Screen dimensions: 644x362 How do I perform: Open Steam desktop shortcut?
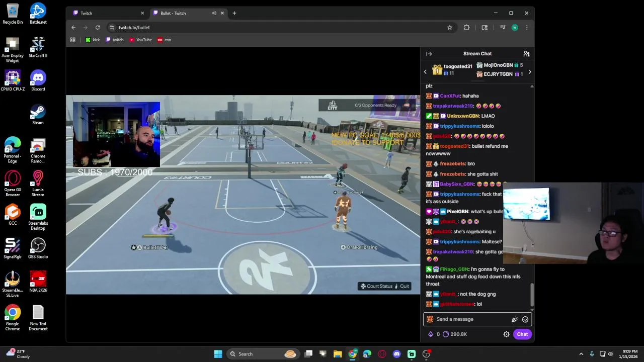pyautogui.click(x=38, y=115)
